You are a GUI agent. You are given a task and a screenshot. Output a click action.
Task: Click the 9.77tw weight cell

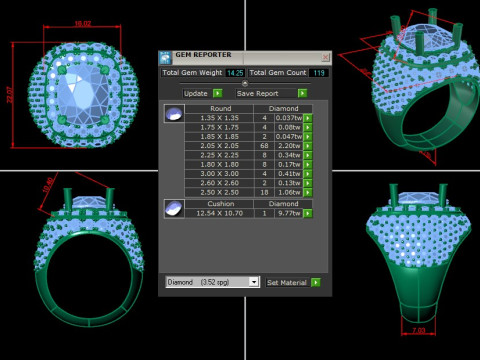tap(289, 213)
